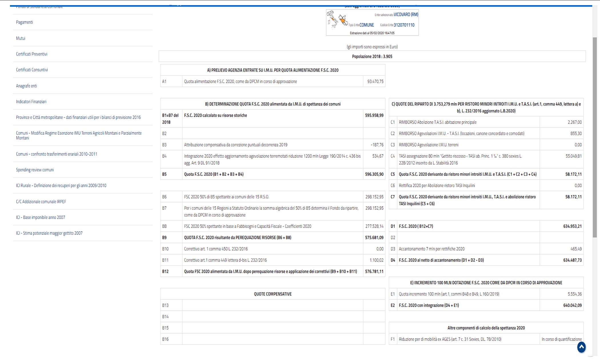The height and width of the screenshot is (364, 600).
Task: Click the B13 row label
Action: pos(165,305)
